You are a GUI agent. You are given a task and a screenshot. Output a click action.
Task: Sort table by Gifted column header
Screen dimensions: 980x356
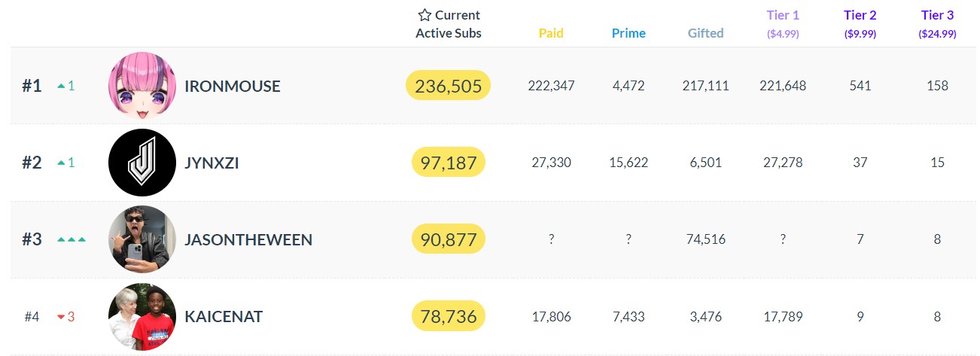705,33
